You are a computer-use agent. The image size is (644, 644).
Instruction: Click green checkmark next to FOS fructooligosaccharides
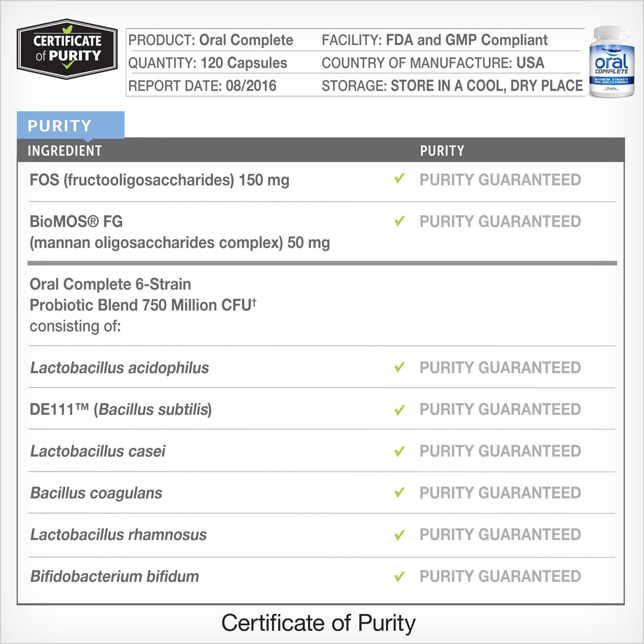click(x=399, y=178)
